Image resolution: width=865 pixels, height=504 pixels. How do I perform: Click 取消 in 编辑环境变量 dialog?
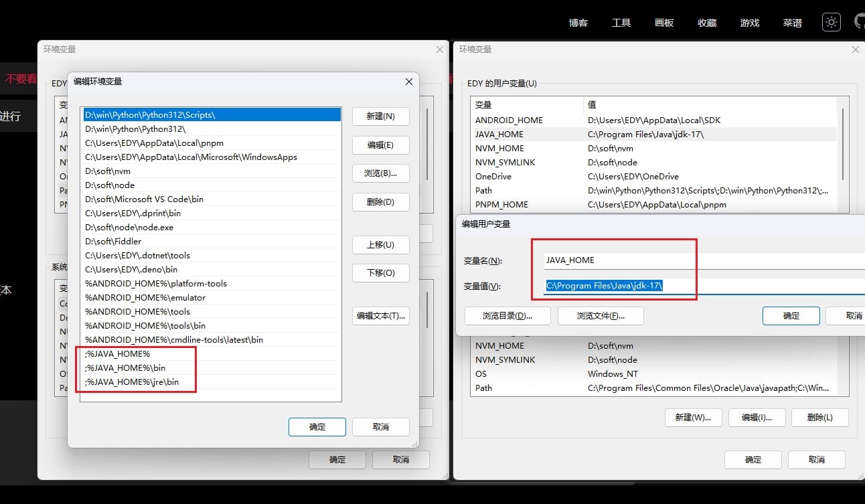tap(381, 426)
